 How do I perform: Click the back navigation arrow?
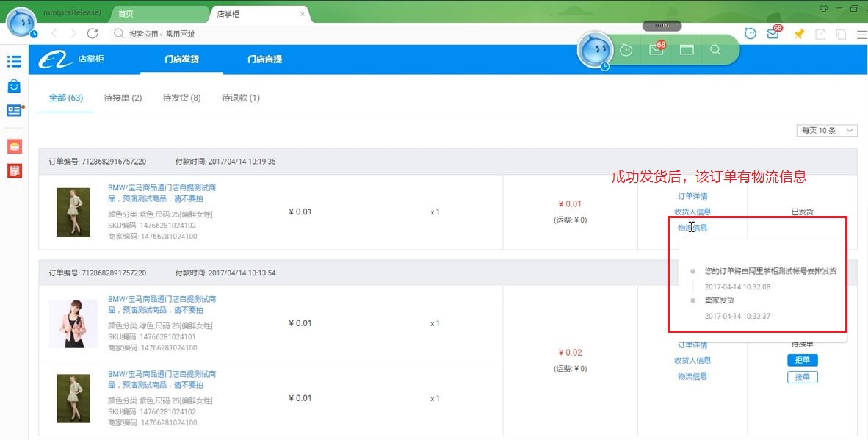coord(54,34)
